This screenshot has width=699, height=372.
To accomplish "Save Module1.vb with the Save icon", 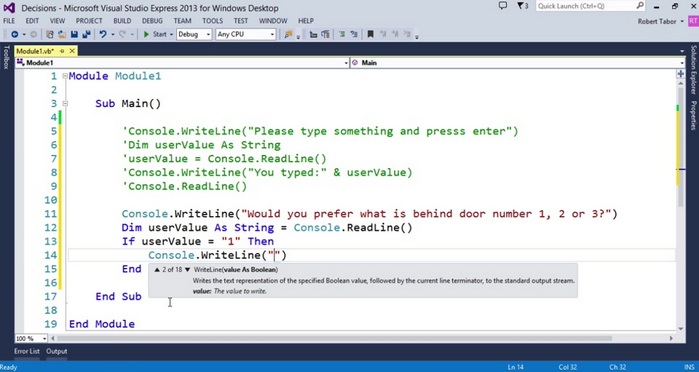I will point(74,34).
